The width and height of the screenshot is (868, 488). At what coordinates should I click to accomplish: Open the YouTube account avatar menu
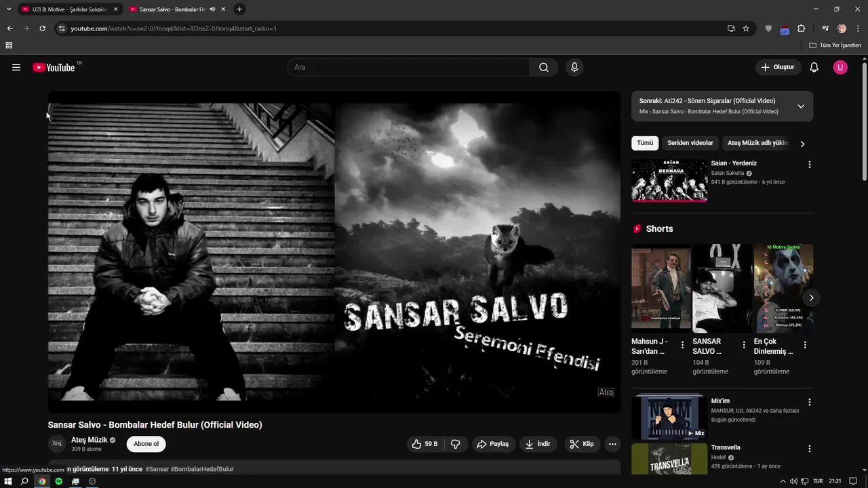[x=840, y=67]
